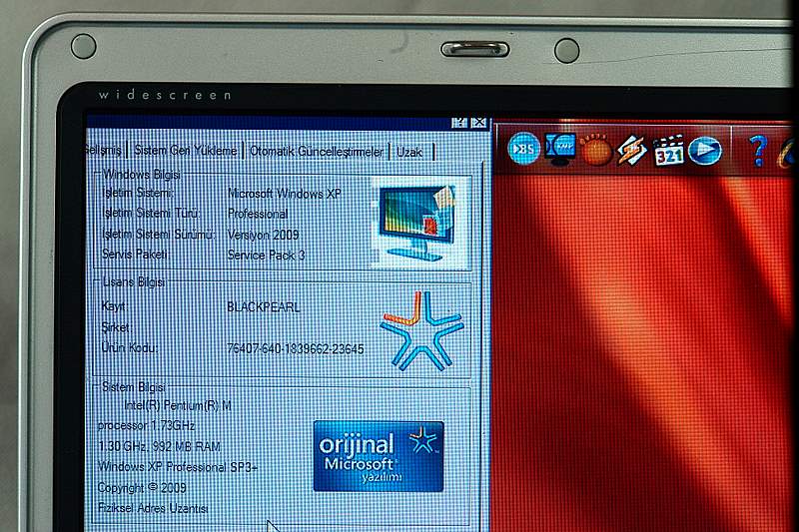Select the "1.30 GHz, 992 MB RAM" line
Image resolution: width=799 pixels, height=532 pixels.
159,446
